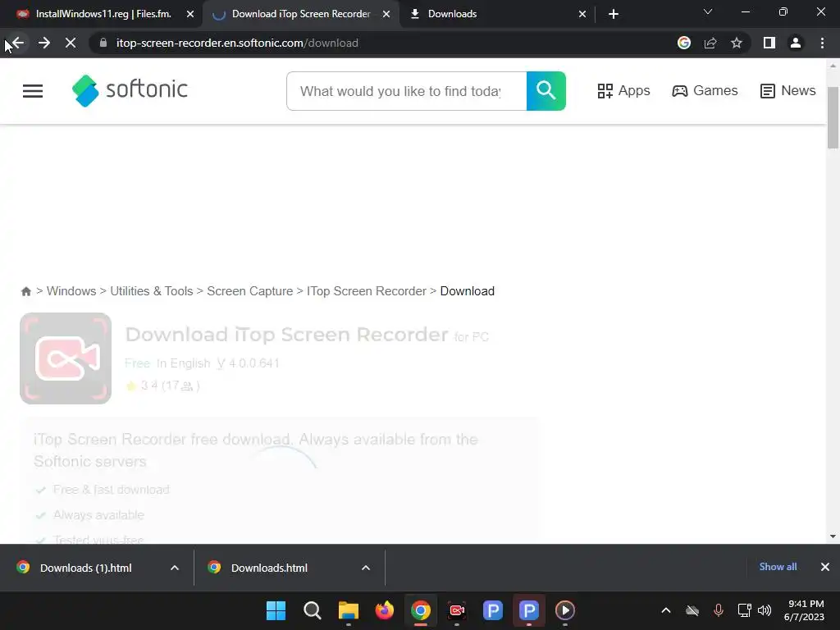Show all downloads
This screenshot has width=840, height=630.
[x=778, y=567]
